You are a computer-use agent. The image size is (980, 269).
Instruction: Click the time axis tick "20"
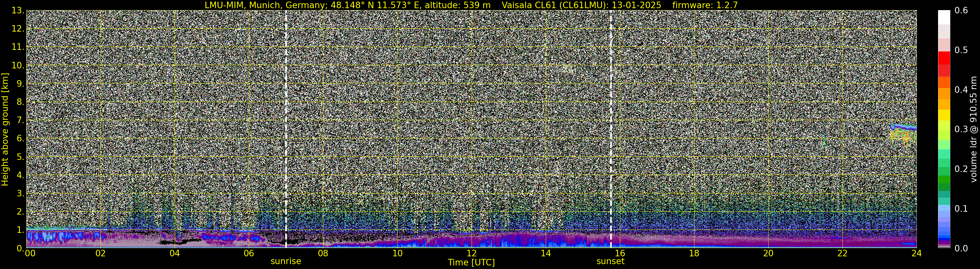tap(768, 253)
